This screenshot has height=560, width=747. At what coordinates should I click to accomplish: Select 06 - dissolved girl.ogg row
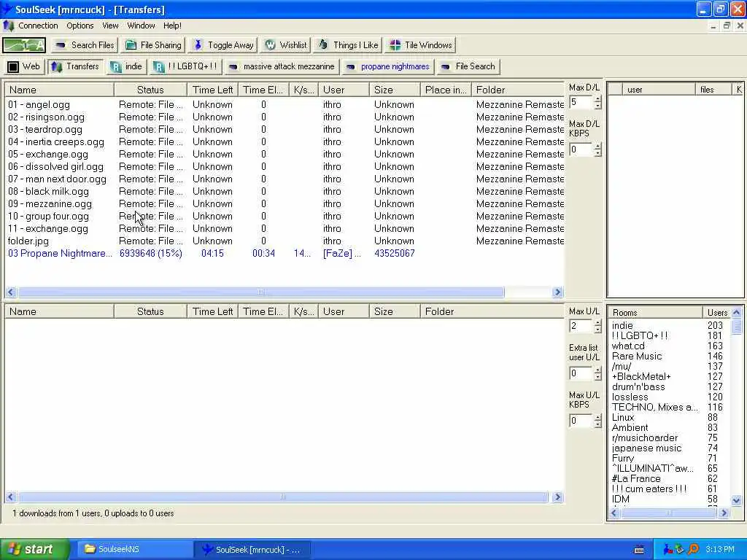point(285,167)
